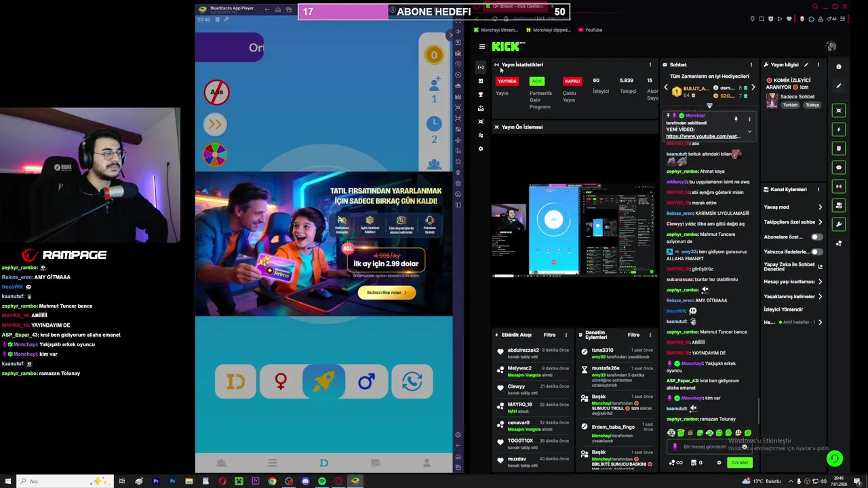Screen dimensions: 868x488
Task: Open Etkinlik Akışı three-dot menu
Action: click(x=566, y=335)
